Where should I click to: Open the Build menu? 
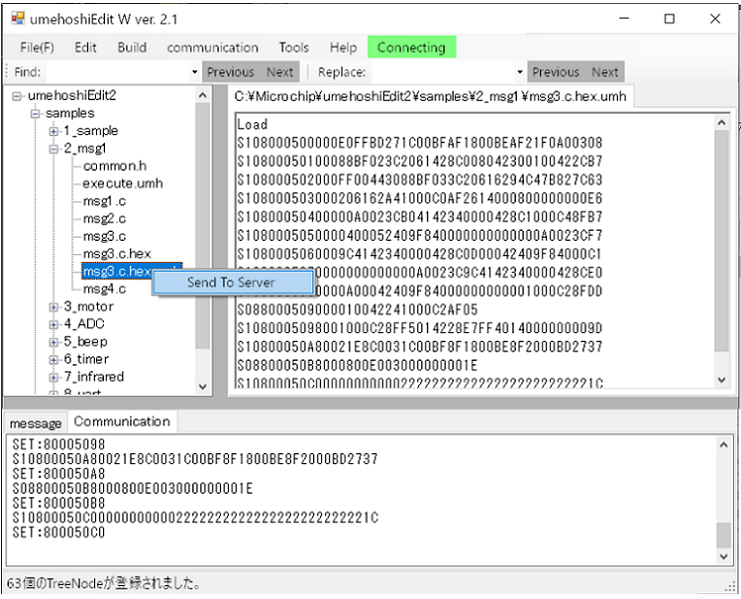(131, 47)
